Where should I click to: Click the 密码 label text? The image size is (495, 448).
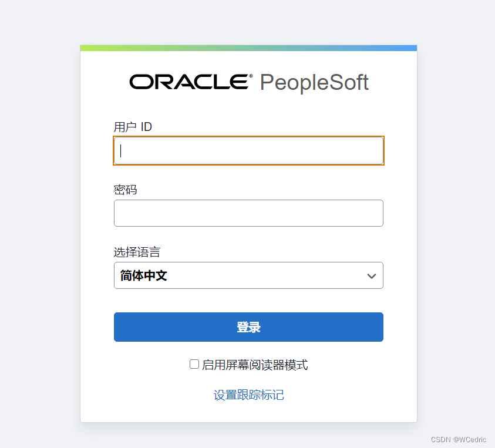click(122, 189)
